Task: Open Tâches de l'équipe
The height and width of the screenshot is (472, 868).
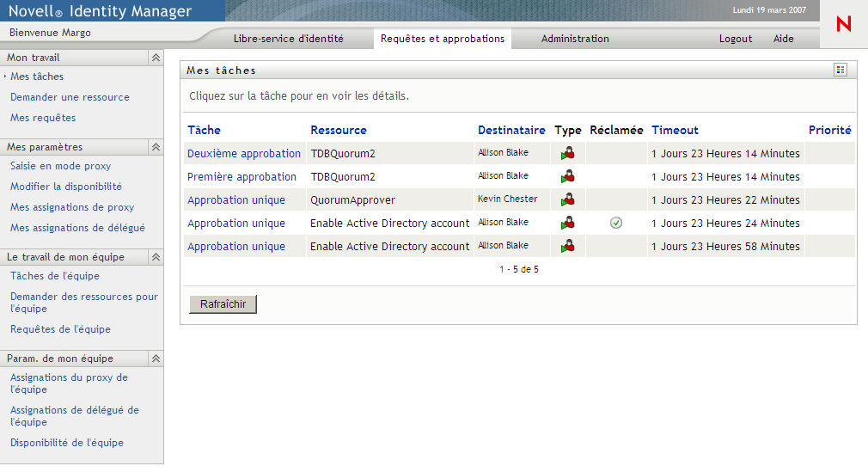Action: coord(55,276)
